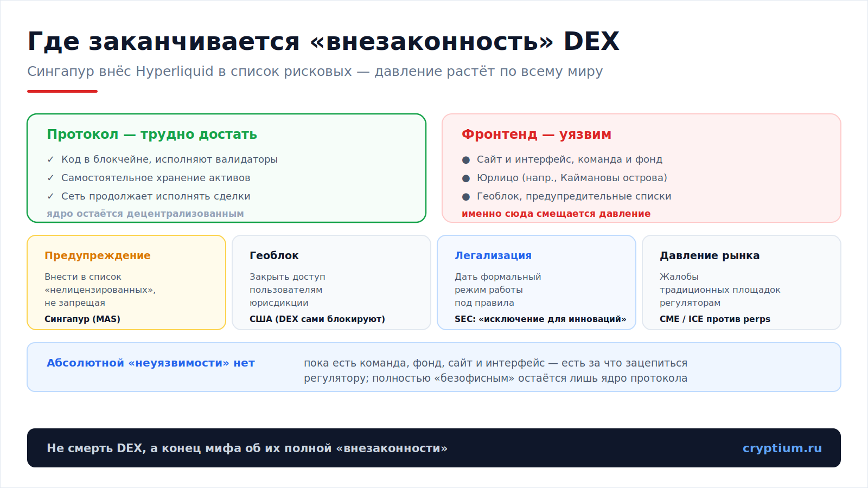Image resolution: width=868 pixels, height=488 pixels.
Task: Click heading «Абсолютной «неуязвимости» нет»
Action: (151, 363)
